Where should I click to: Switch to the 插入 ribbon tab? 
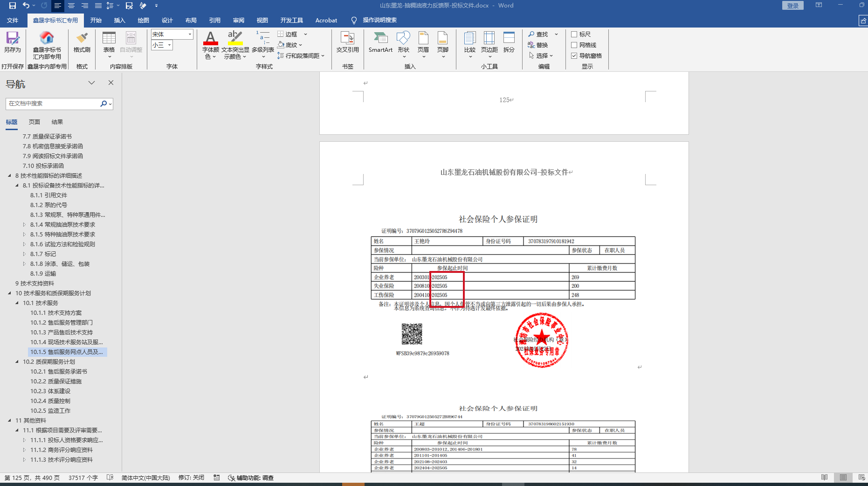120,20
